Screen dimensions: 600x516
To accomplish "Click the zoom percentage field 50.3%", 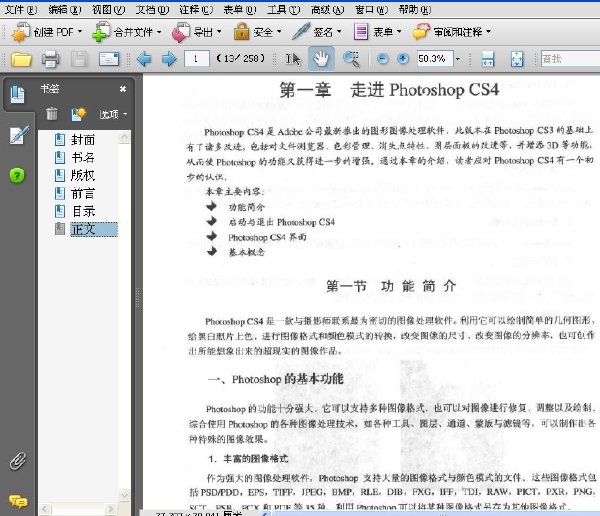I will 435,59.
